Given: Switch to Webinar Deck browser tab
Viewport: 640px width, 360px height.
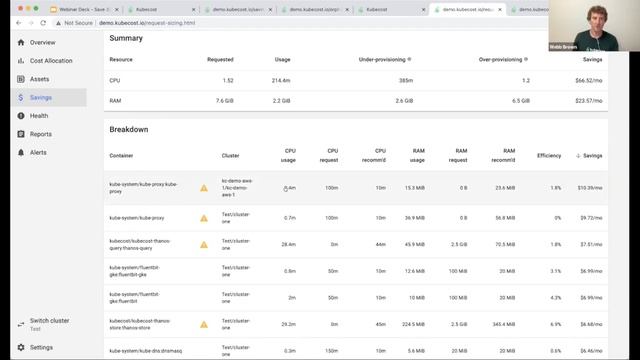Looking at the screenshot, I should click(x=84, y=9).
